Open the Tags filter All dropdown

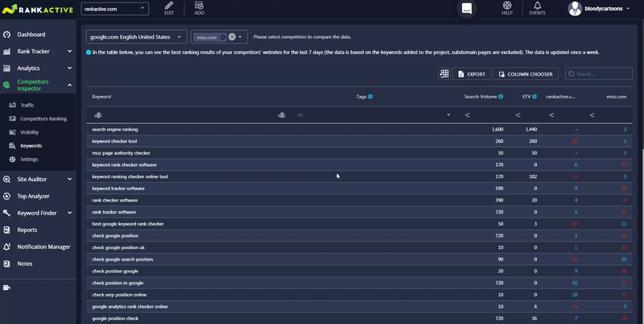374,115
